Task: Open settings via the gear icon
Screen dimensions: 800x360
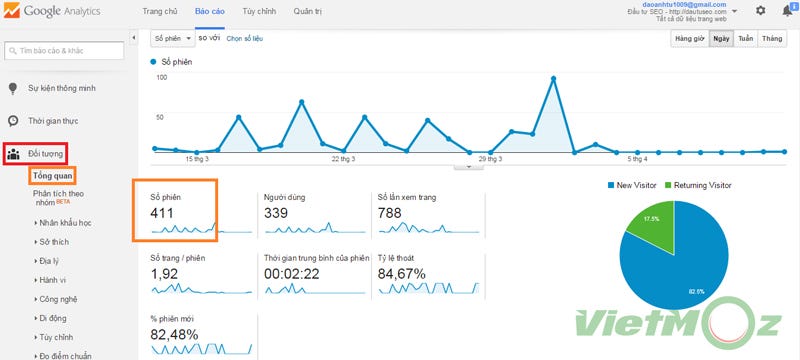Action: (x=760, y=10)
